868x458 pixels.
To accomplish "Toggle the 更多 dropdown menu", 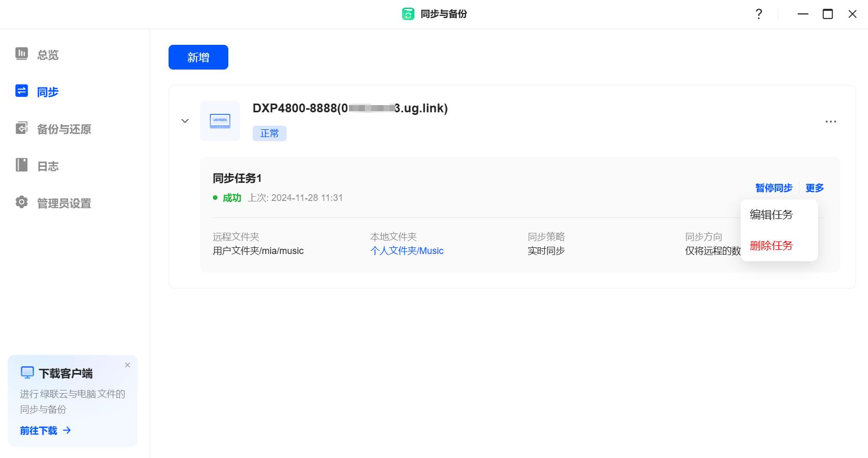I will [815, 188].
